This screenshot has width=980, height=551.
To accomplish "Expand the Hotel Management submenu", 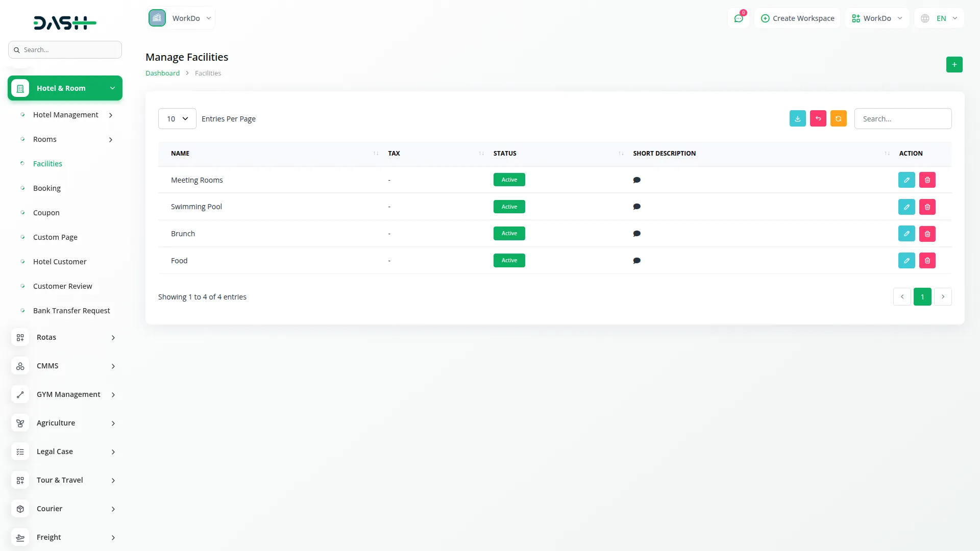I will point(66,115).
